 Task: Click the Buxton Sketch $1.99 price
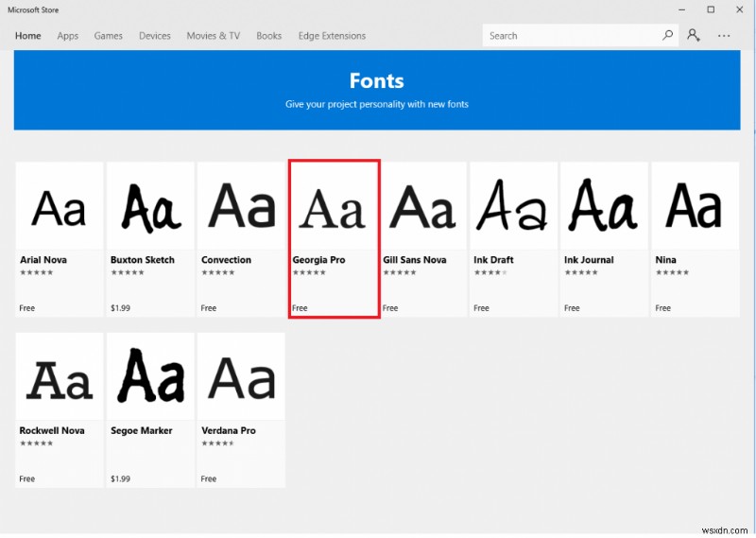tap(120, 308)
